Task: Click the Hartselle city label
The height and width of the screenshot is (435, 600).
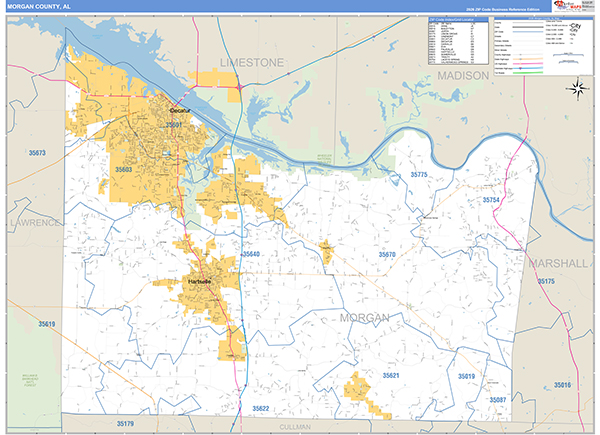Action: click(199, 281)
